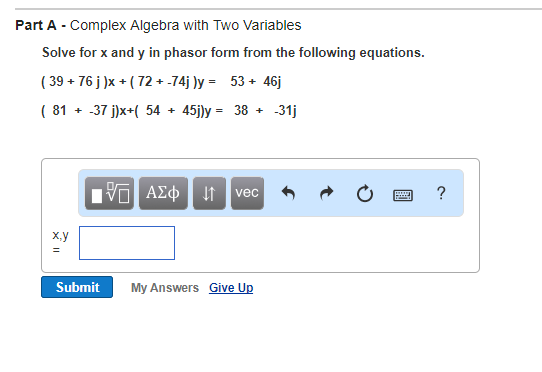
Task: Click the up-down arrows formatting button
Action: tap(209, 193)
